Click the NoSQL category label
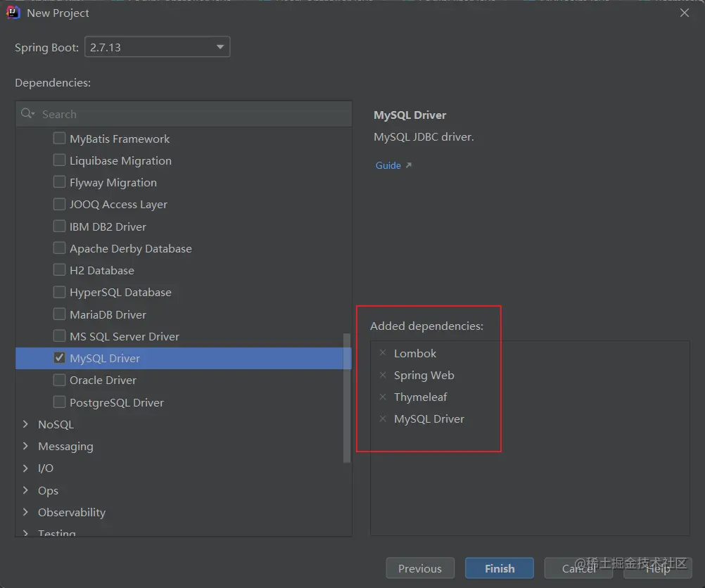 click(56, 424)
